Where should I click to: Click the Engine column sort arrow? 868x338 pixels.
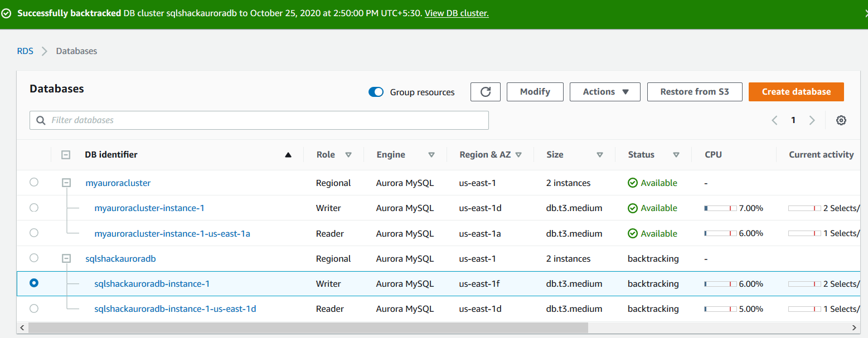(431, 155)
